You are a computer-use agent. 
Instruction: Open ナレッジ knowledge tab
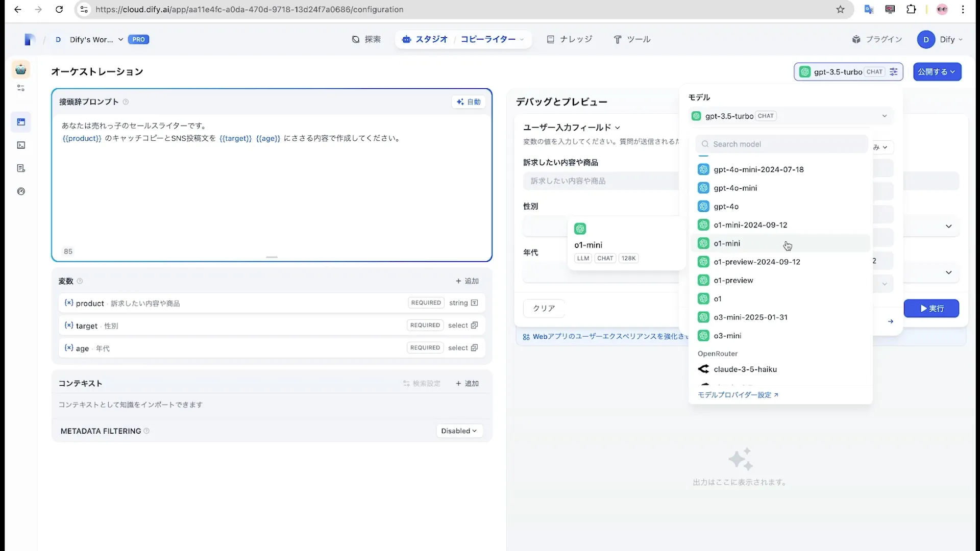click(x=570, y=39)
